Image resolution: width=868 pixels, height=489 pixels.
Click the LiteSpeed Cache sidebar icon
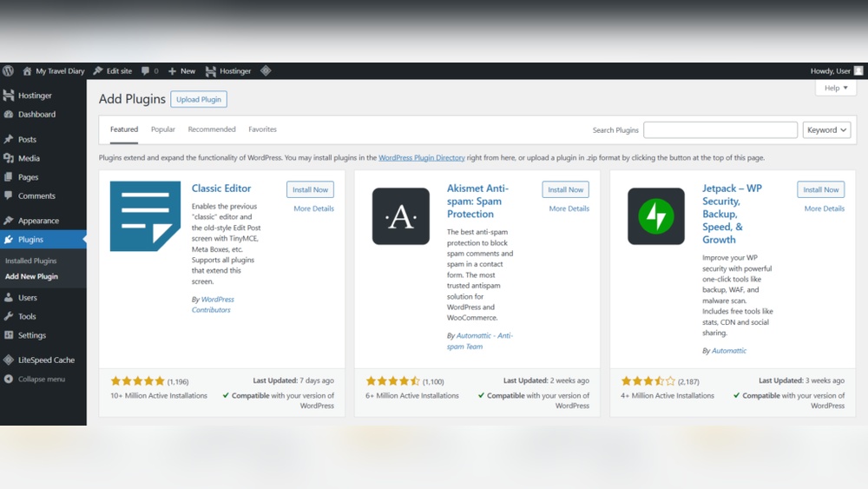9,360
